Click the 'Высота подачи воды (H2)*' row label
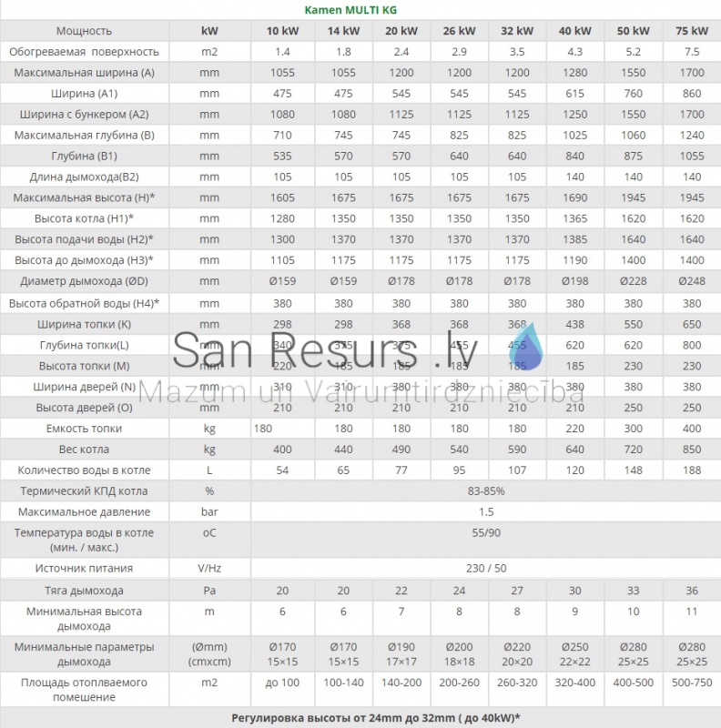The width and height of the screenshot is (721, 728). coord(84,239)
